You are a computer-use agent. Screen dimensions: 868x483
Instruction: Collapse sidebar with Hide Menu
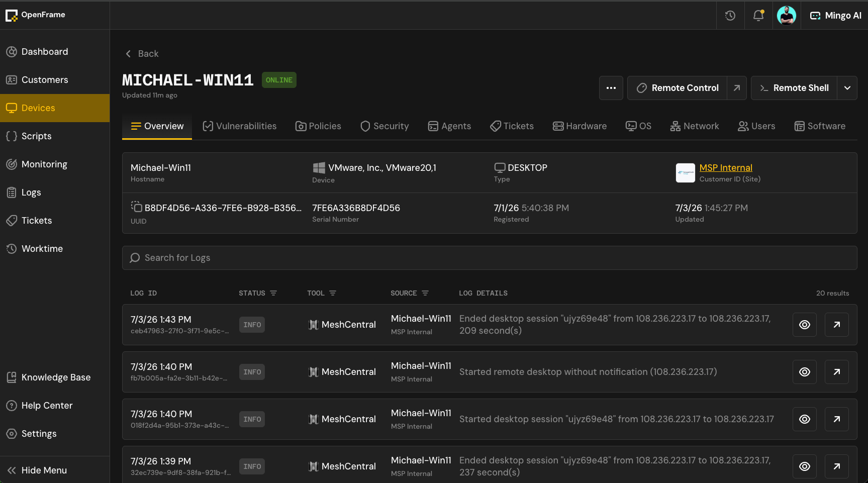click(55, 470)
